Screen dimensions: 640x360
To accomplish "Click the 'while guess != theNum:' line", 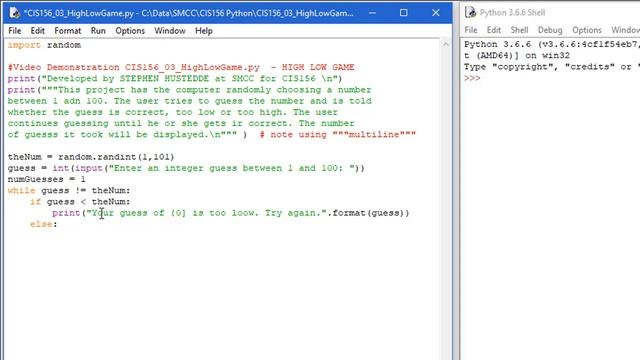I will pos(69,191).
